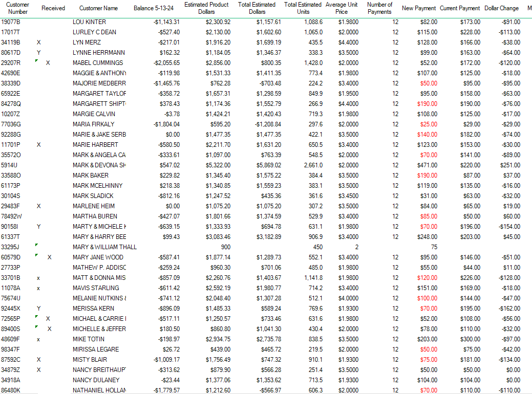This screenshot has width=532, height=394.
Task: Select NANCY DULANEY name cell
Action: click(x=96, y=380)
